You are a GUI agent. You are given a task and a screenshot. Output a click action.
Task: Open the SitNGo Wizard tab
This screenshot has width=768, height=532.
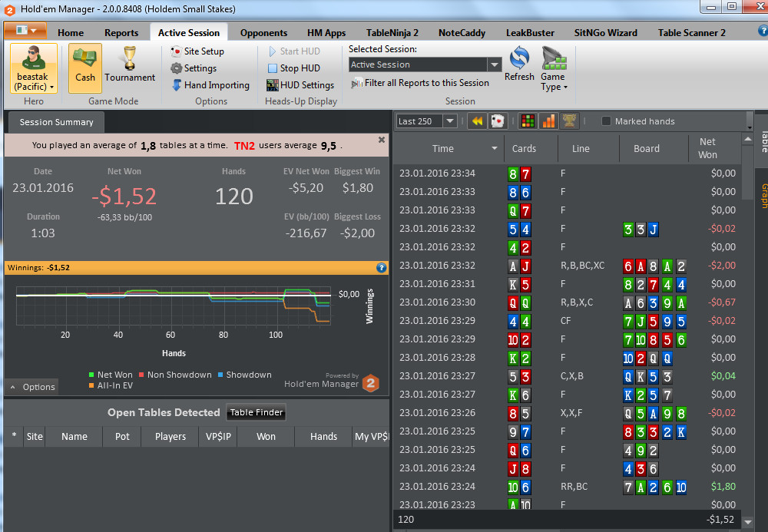click(606, 33)
